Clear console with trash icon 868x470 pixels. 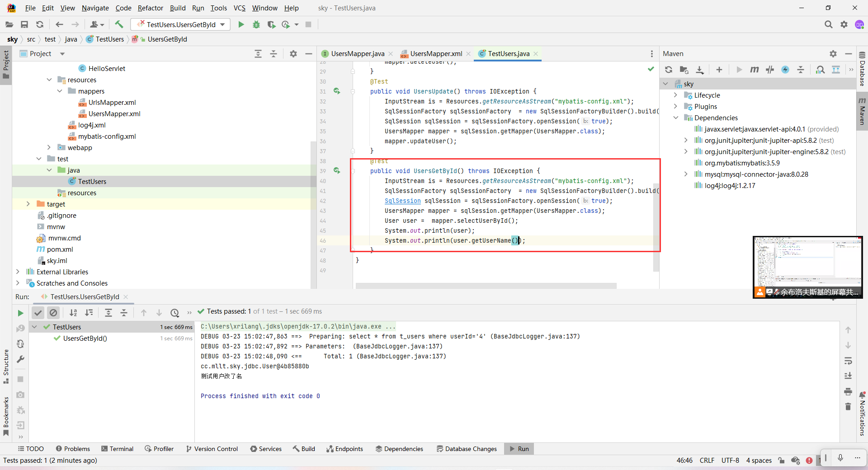[848, 407]
